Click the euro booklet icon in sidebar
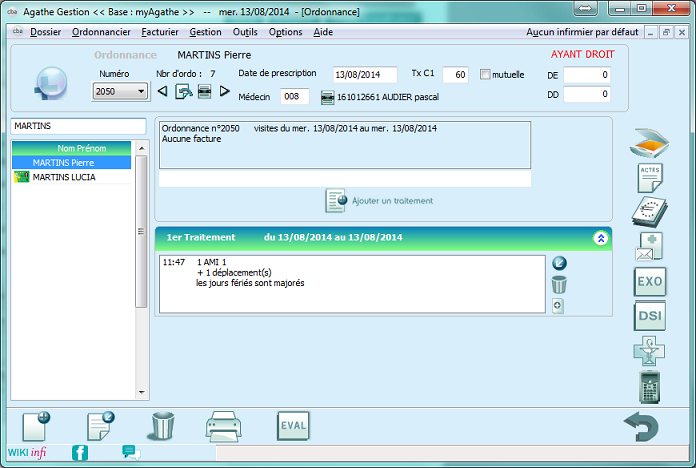The image size is (696, 468). (x=650, y=212)
